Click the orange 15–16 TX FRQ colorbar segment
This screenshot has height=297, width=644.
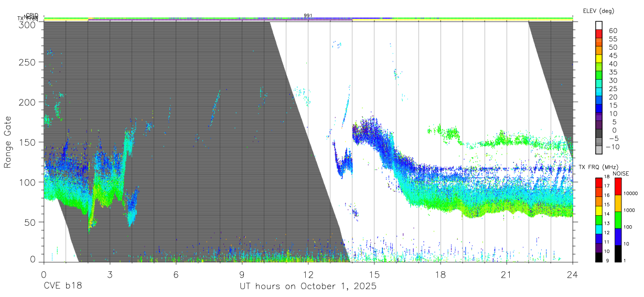(598, 201)
